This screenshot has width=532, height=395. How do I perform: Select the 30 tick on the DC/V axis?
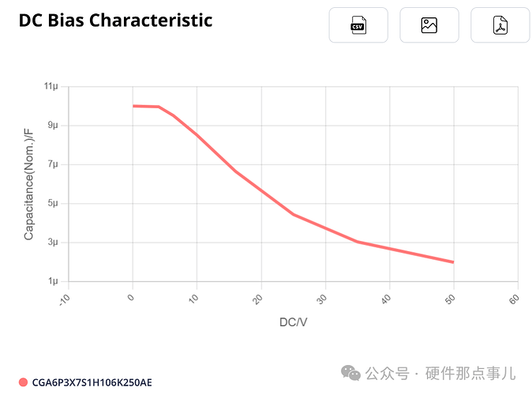pos(323,297)
